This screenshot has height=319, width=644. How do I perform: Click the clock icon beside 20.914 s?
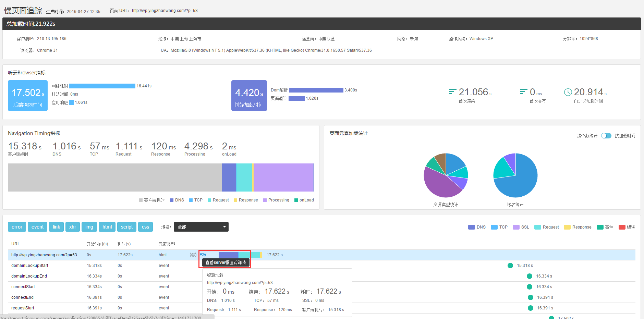coord(568,92)
